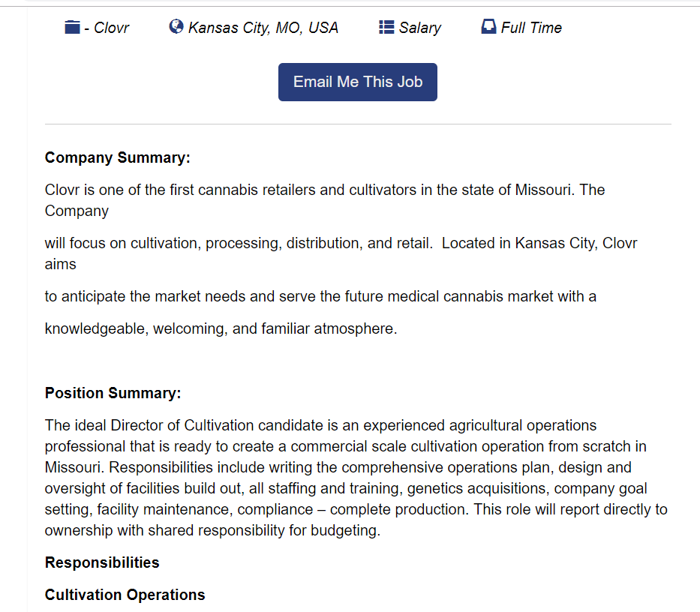Click the horizontal divider below the email button

tap(358, 124)
